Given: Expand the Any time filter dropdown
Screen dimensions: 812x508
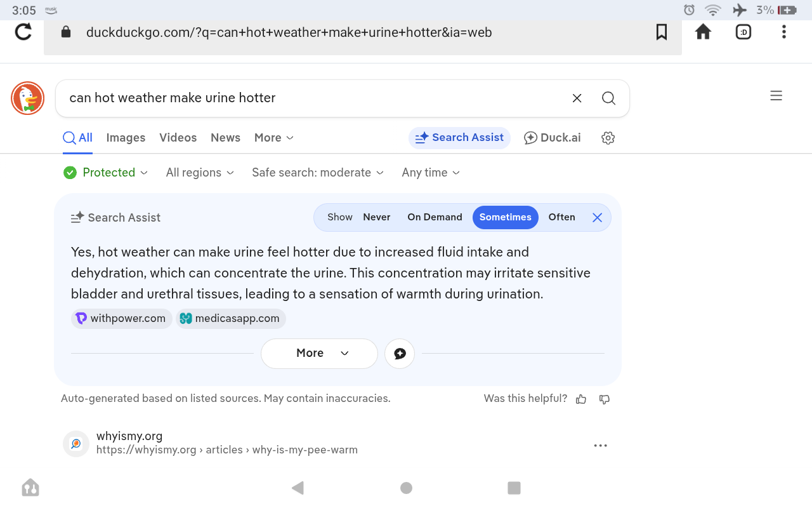Looking at the screenshot, I should (x=431, y=173).
